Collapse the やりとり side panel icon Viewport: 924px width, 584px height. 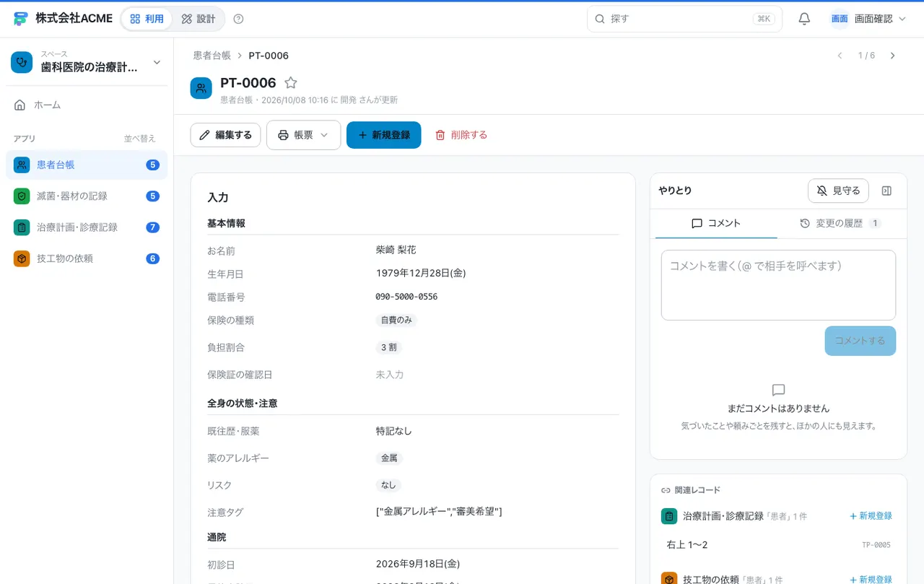pos(886,191)
